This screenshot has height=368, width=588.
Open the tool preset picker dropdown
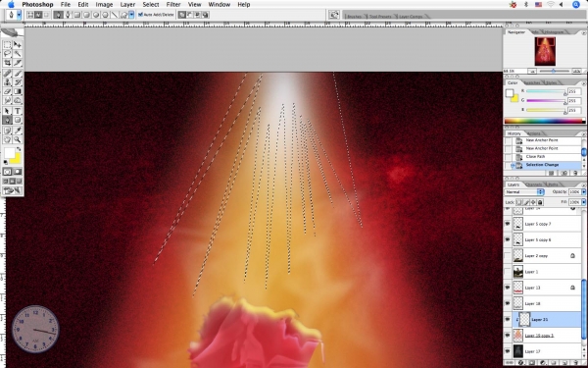click(x=19, y=15)
